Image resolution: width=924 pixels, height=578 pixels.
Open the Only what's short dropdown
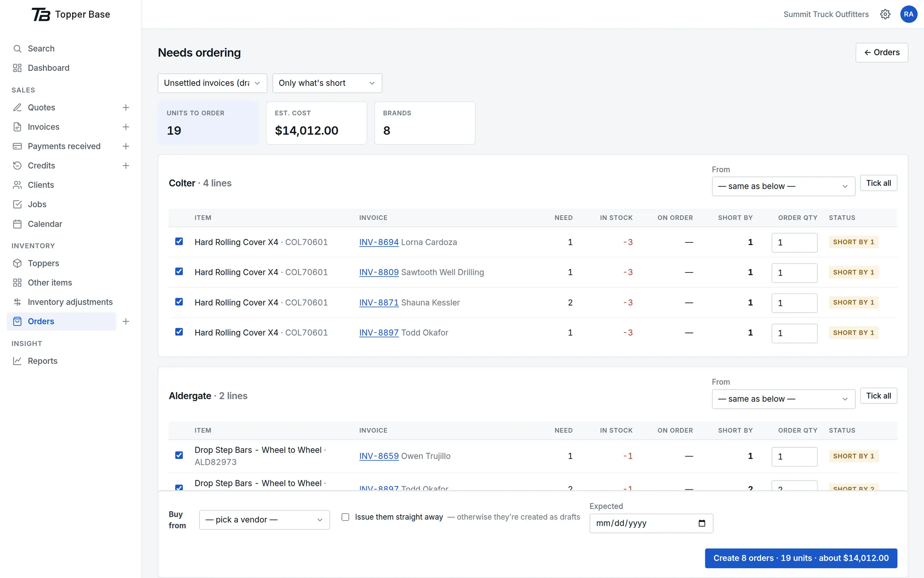point(327,83)
